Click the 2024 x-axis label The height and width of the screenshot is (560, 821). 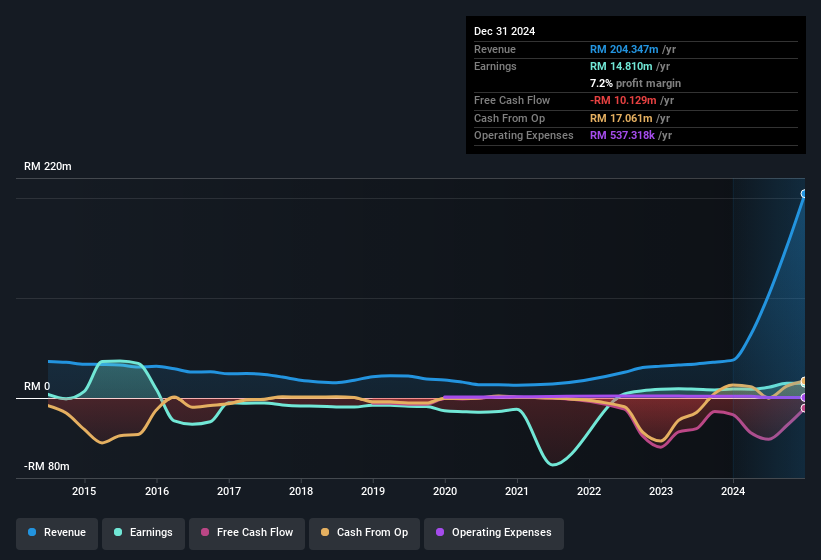733,491
